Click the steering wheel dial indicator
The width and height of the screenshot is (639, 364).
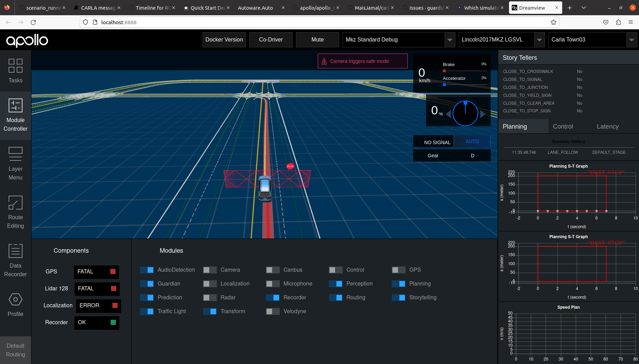click(465, 113)
